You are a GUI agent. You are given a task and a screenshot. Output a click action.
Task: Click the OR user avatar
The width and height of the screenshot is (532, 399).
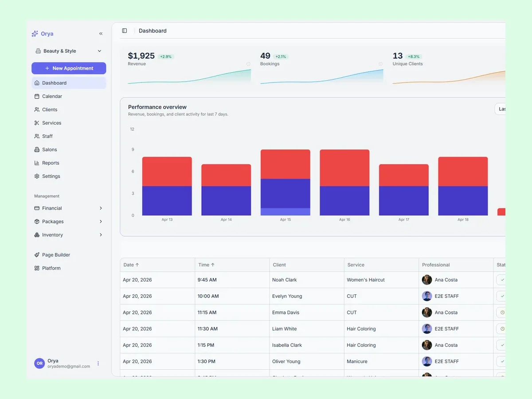[x=39, y=363]
